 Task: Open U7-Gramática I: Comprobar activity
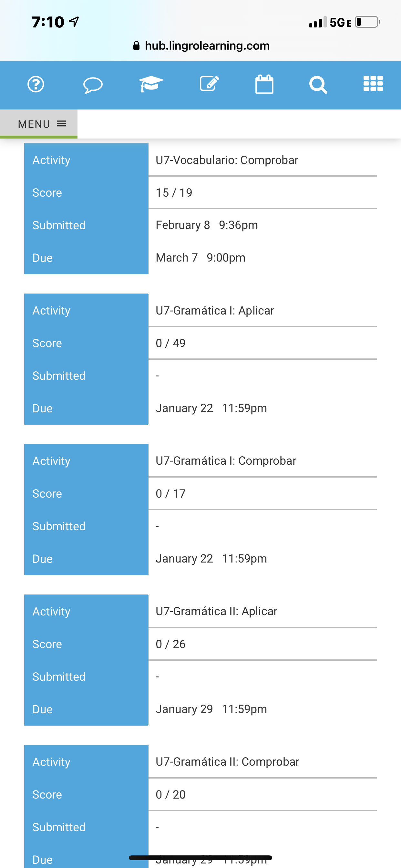tap(226, 460)
